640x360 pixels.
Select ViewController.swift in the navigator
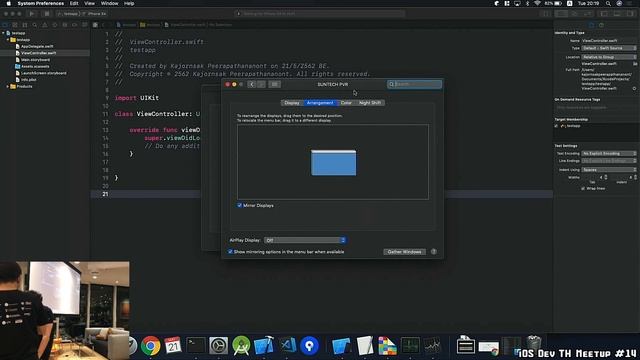click(x=39, y=53)
